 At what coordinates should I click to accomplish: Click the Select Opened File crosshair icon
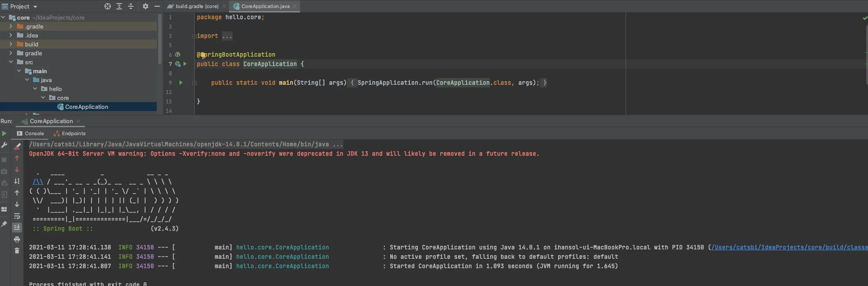(x=108, y=6)
